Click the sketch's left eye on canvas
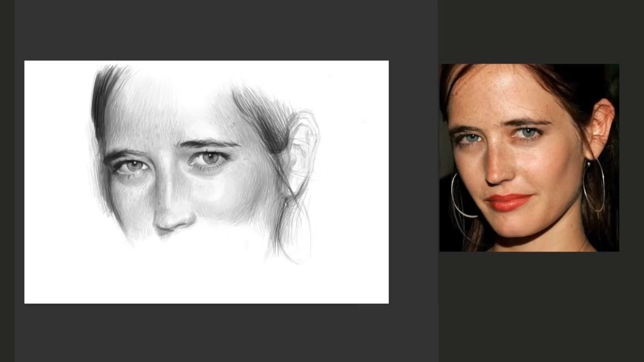This screenshot has height=362, width=644. tap(132, 166)
